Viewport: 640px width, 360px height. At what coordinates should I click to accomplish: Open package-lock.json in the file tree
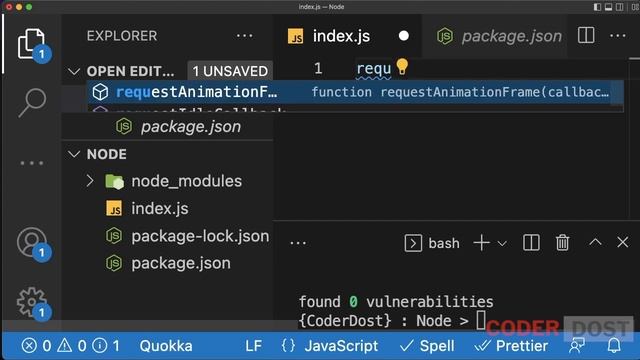[200, 236]
